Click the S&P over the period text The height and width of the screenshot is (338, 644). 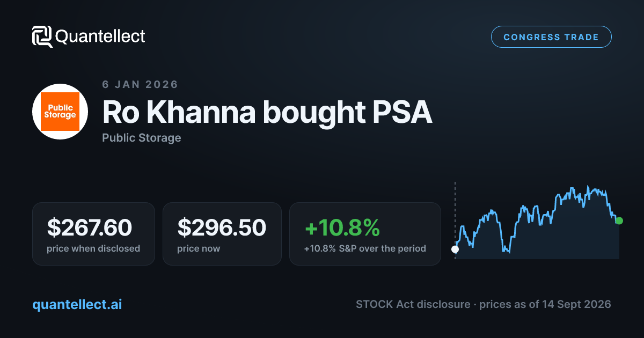pyautogui.click(x=381, y=248)
